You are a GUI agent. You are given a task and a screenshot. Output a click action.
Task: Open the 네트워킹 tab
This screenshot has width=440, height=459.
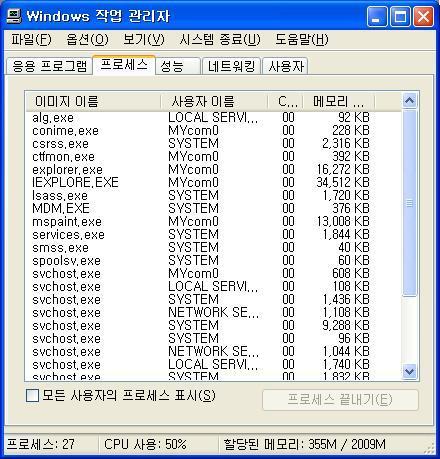click(232, 66)
